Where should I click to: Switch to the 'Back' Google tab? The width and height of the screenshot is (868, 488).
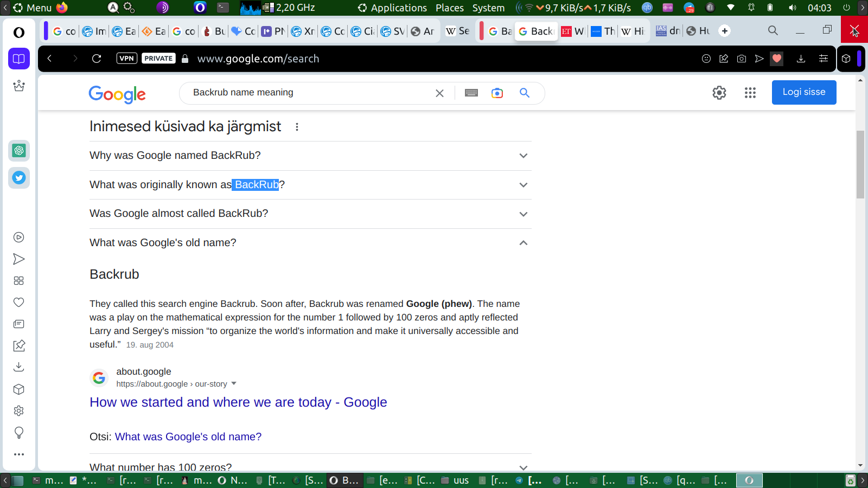(x=537, y=31)
